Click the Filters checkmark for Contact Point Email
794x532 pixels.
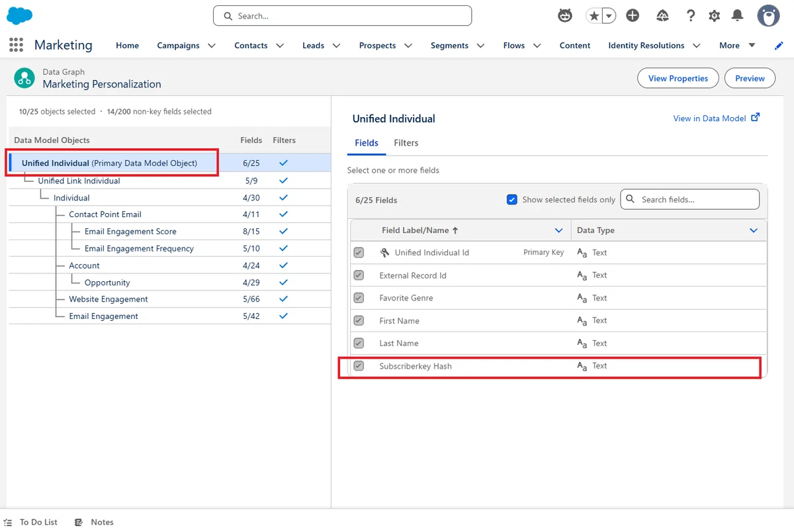point(284,214)
